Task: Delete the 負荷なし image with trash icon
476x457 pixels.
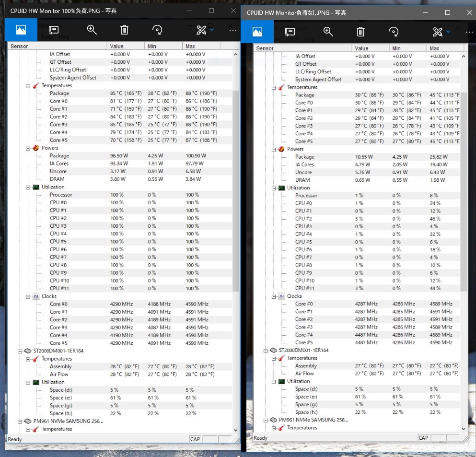Action: click(360, 32)
